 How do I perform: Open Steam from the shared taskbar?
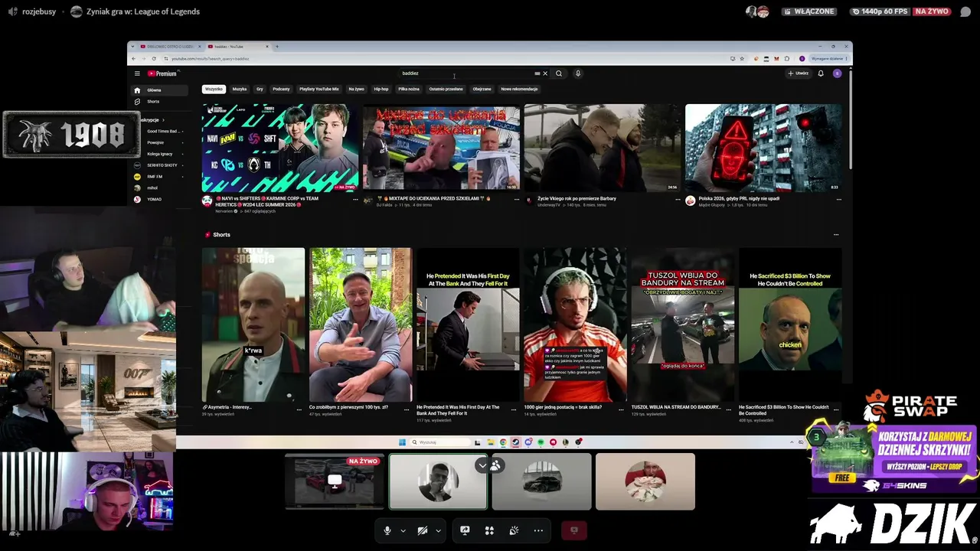[515, 442]
